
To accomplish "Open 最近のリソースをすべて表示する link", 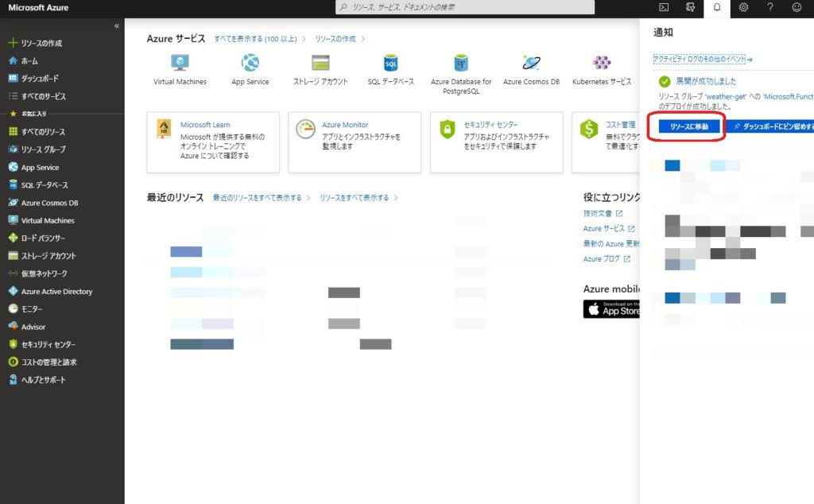I will [257, 198].
